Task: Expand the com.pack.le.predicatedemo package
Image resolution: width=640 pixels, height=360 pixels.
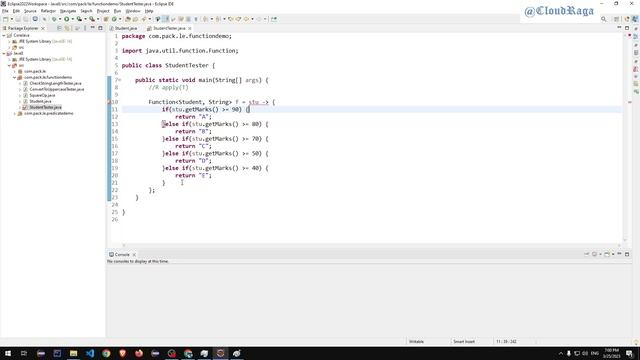Action: [14, 113]
